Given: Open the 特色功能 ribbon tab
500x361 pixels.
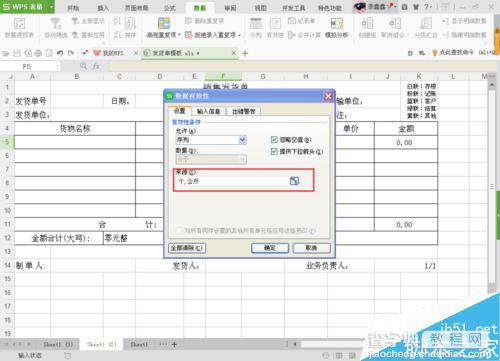Looking at the screenshot, I should (329, 8).
